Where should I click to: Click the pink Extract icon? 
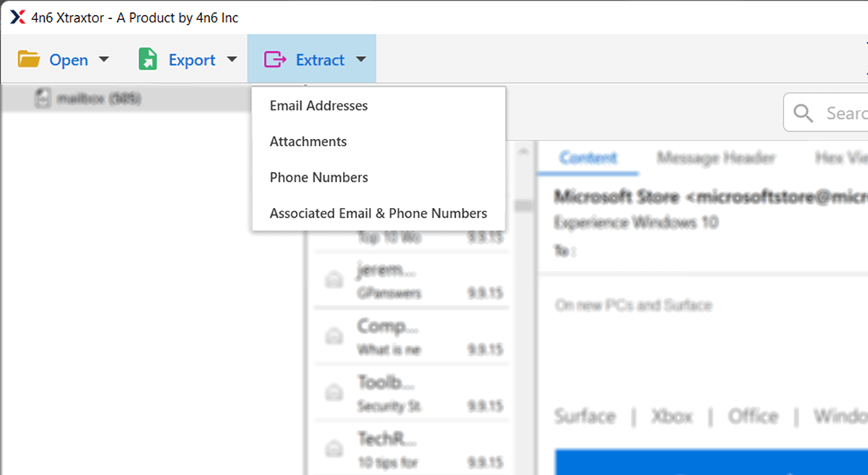coord(275,59)
